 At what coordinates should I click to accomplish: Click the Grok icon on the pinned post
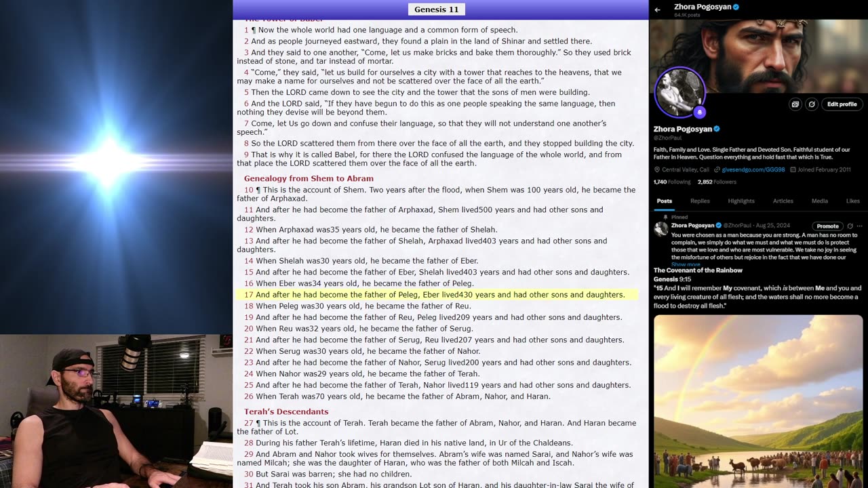click(850, 226)
